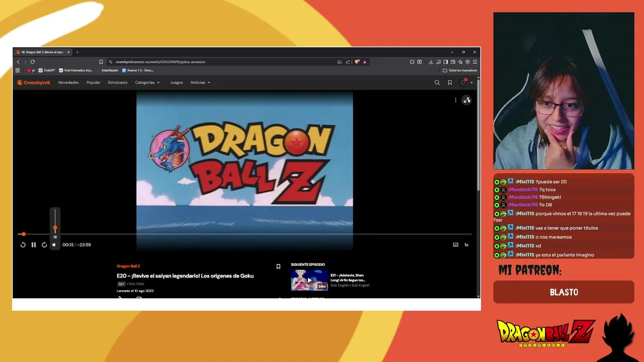Open Brave Rewards triangle icon

(365, 62)
